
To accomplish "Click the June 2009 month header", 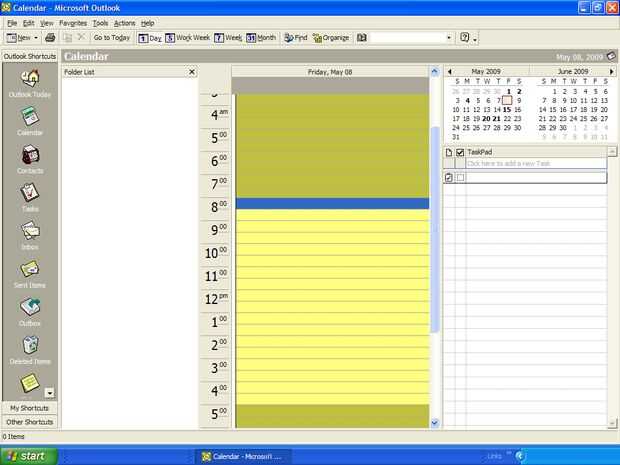I will point(573,72).
